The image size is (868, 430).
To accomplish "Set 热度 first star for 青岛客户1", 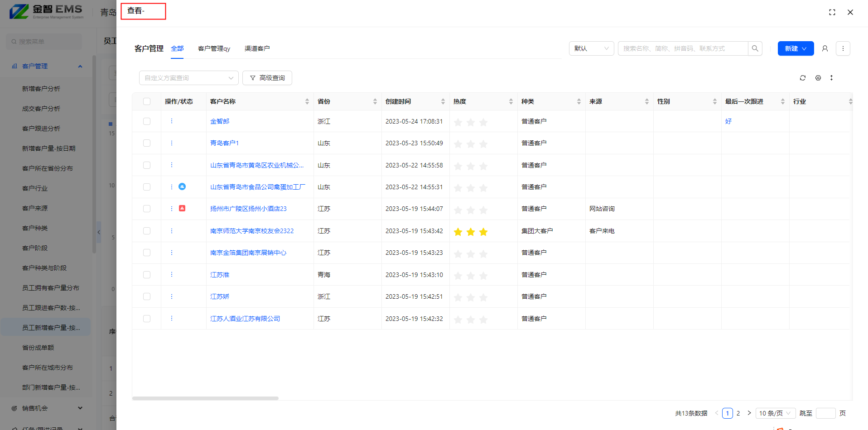I will [458, 144].
